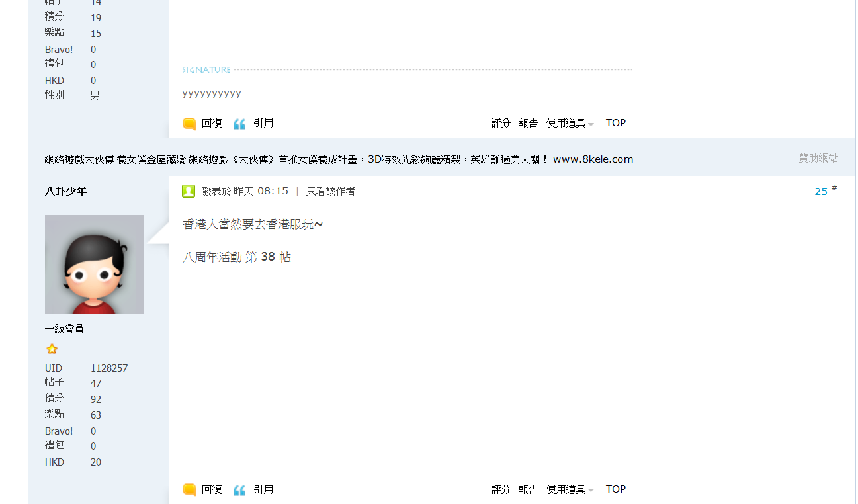Click the gold star under 一級會員
Image resolution: width=858 pixels, height=504 pixels.
52,349
